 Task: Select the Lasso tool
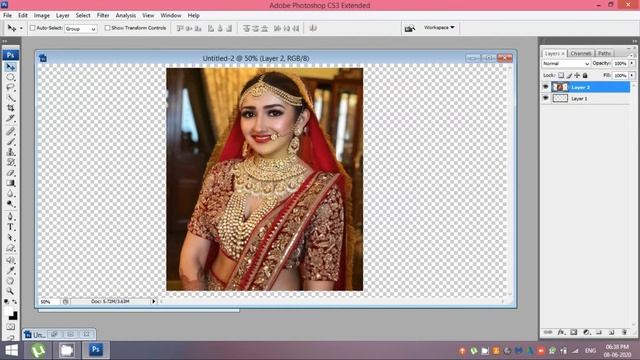click(x=11, y=87)
